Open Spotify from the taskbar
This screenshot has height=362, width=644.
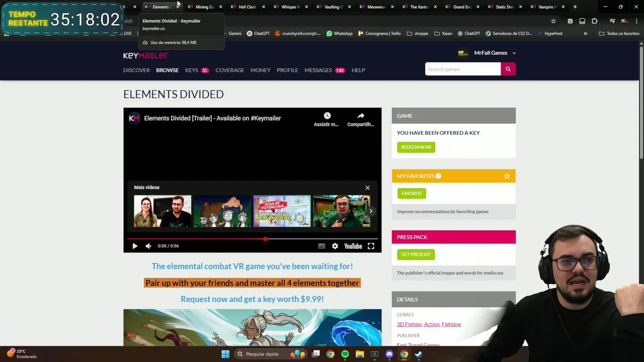coord(345,354)
